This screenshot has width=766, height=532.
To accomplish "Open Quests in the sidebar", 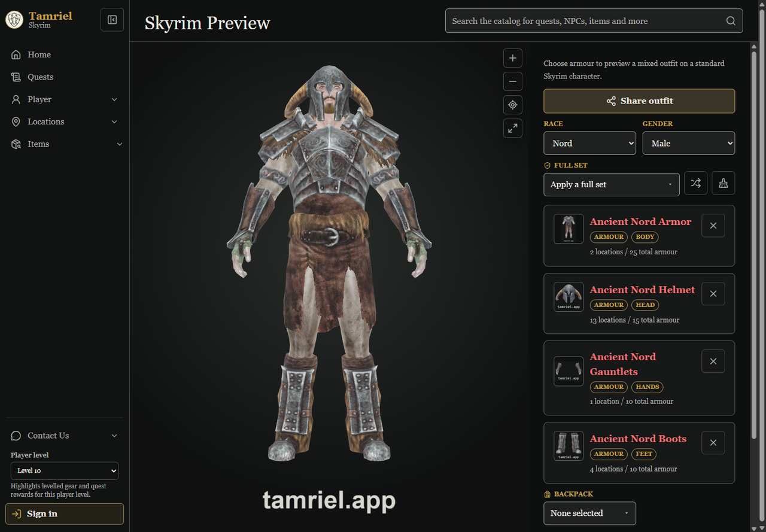I will click(x=65, y=77).
